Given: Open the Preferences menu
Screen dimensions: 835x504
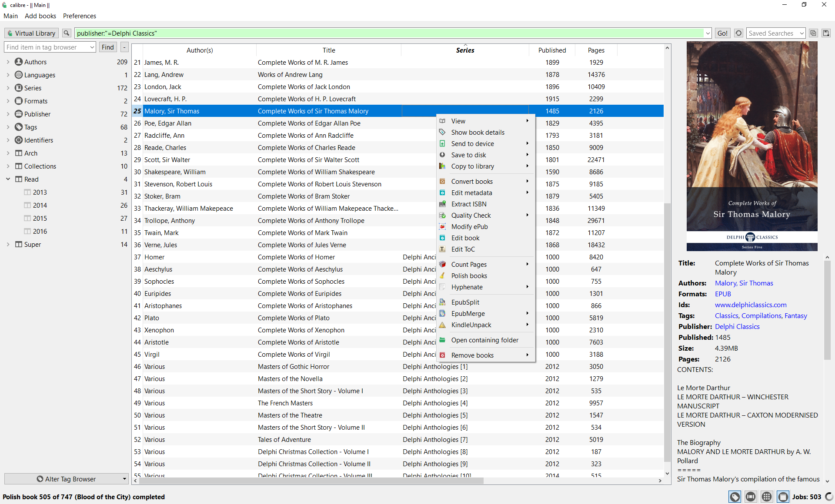Looking at the screenshot, I should [x=80, y=16].
